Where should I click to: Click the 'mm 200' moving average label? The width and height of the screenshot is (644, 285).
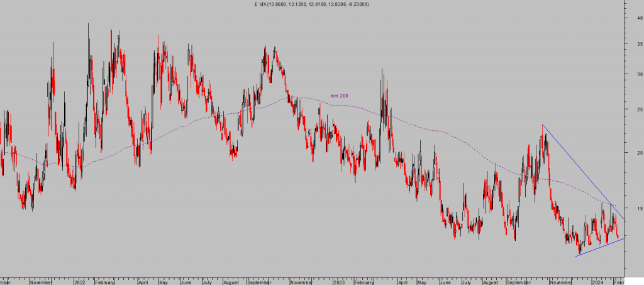pyautogui.click(x=339, y=96)
